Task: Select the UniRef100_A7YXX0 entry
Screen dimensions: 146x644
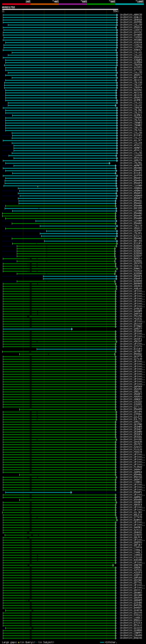Action: click(x=131, y=70)
